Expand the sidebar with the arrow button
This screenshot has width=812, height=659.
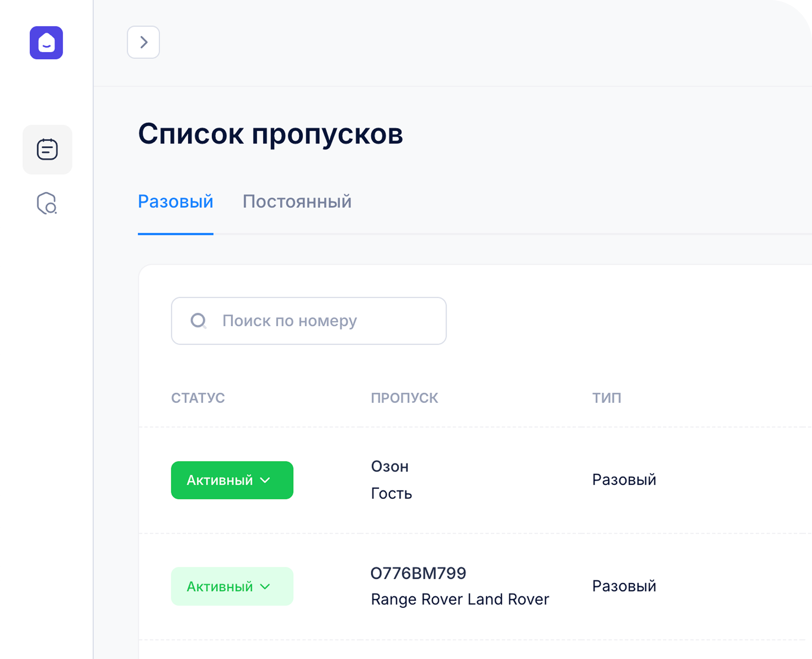pos(143,42)
